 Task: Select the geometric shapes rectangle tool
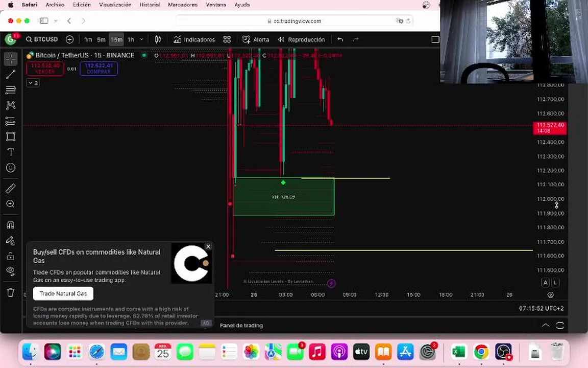tap(11, 136)
